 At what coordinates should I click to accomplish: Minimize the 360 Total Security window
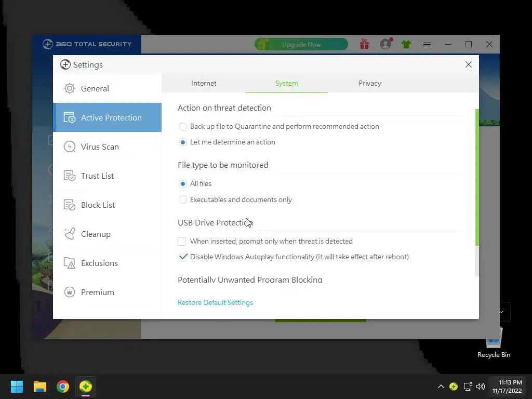coord(448,45)
